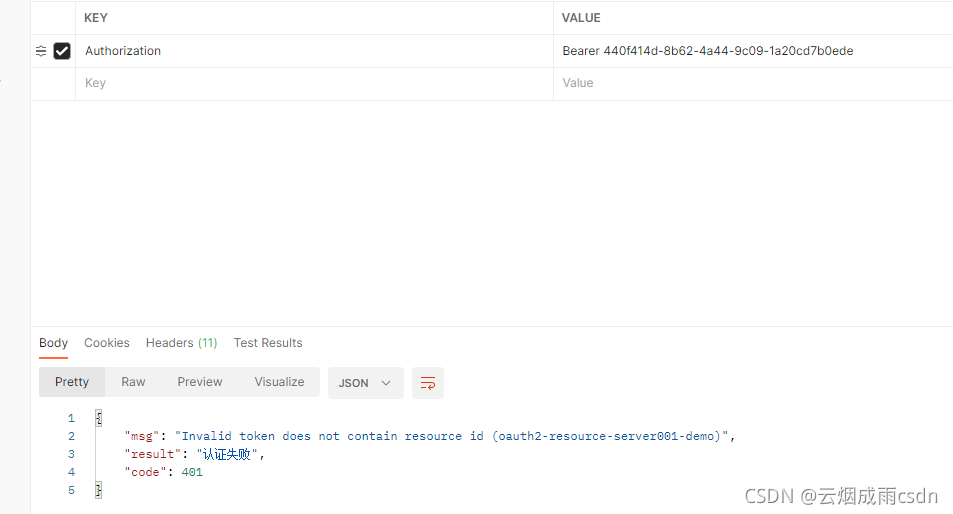
Task: Open the JSON format dropdown
Action: [x=365, y=383]
